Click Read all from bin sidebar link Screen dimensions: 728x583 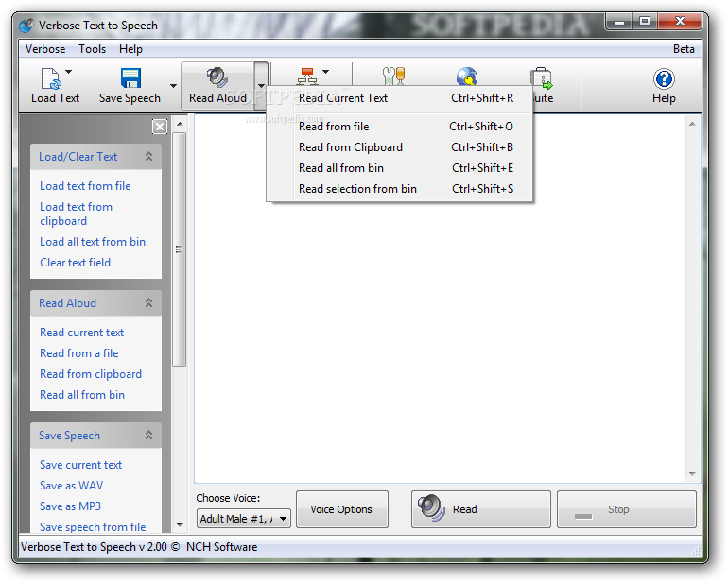tap(82, 395)
